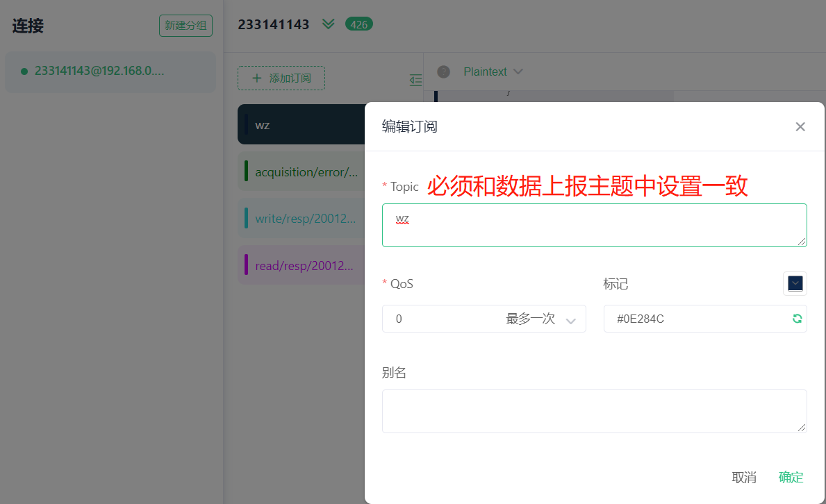Focus the 别名 alias text field
Viewport: 826px width, 504px height.
point(594,411)
